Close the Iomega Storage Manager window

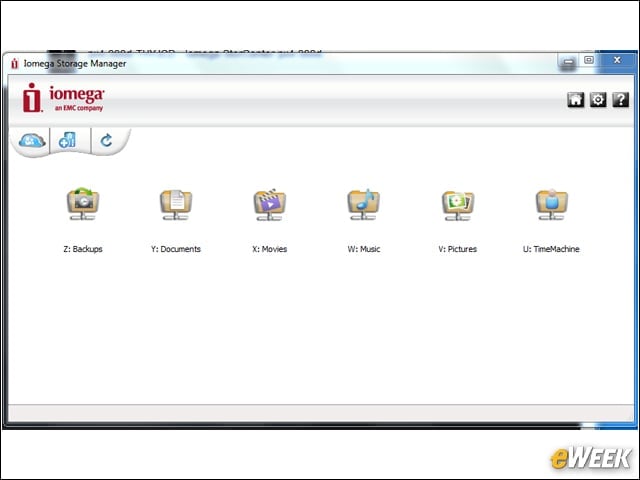617,60
